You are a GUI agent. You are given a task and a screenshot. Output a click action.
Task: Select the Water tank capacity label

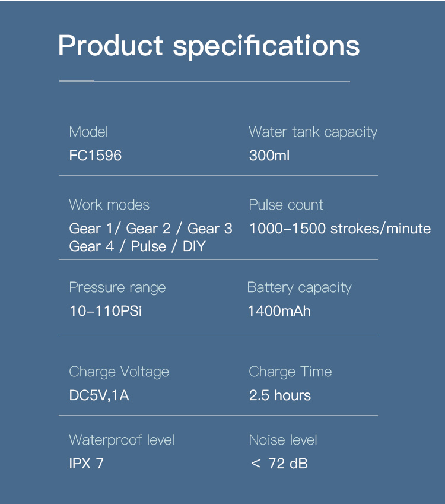[x=313, y=132]
